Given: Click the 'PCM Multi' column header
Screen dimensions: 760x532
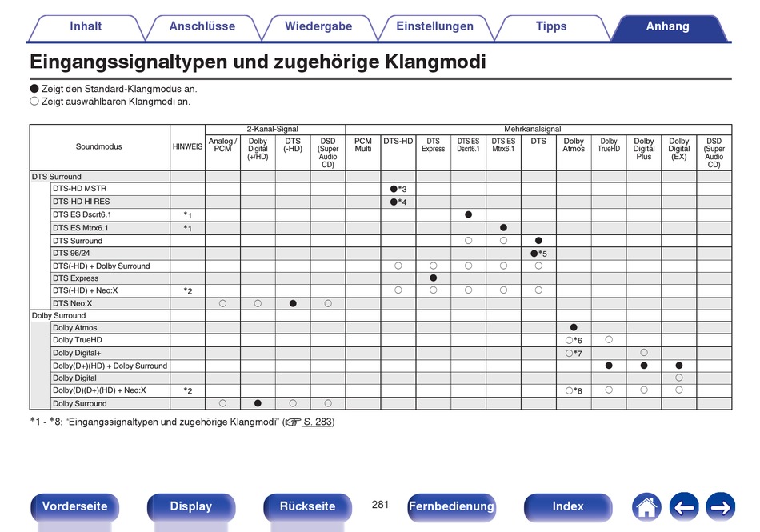Looking at the screenshot, I should coord(363,145).
